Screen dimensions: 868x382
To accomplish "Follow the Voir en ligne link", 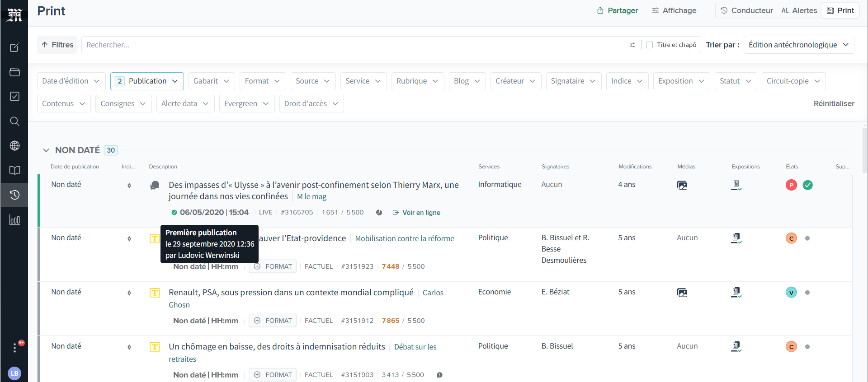I will tap(421, 213).
